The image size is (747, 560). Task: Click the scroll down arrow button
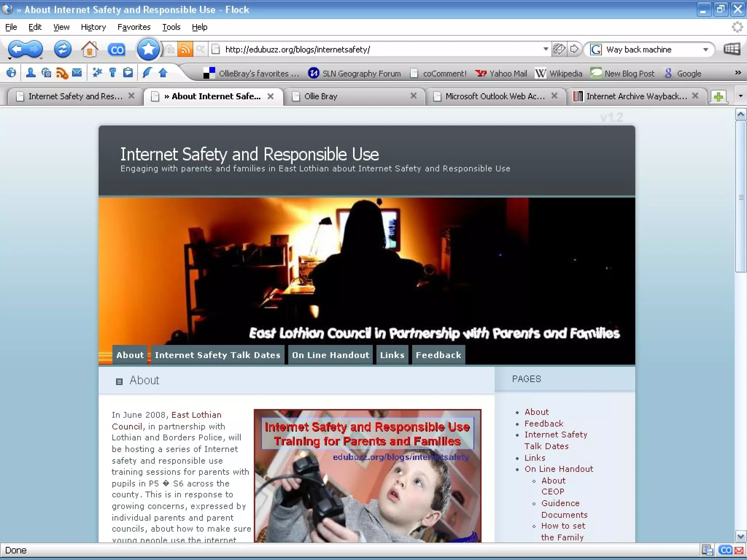740,536
